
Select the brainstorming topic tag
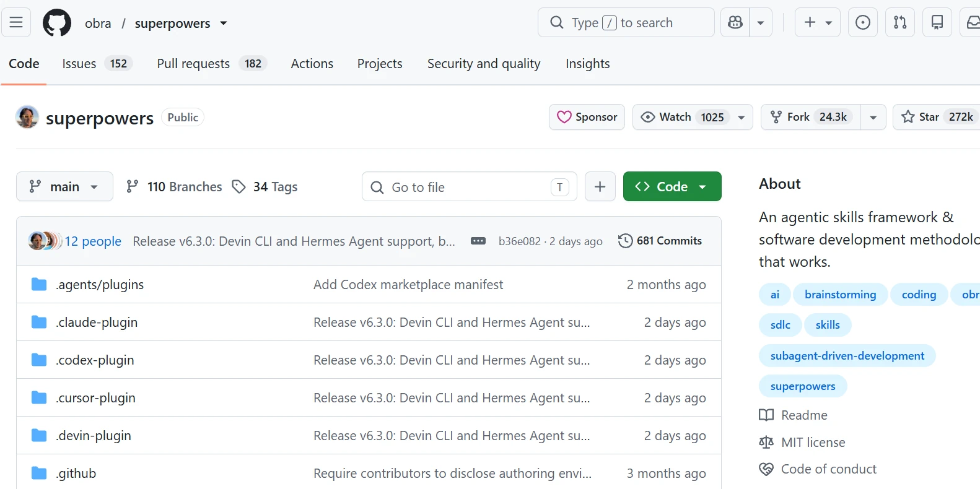click(x=840, y=295)
